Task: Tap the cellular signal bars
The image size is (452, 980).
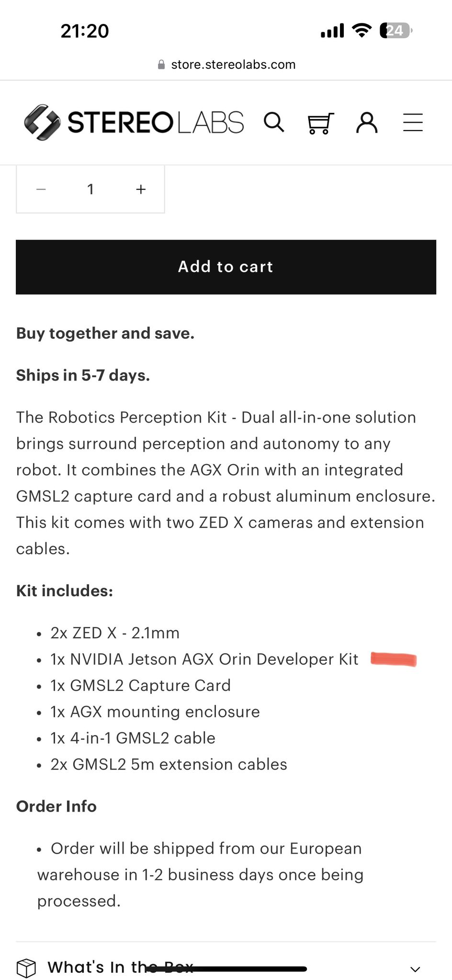Action: 332,31
